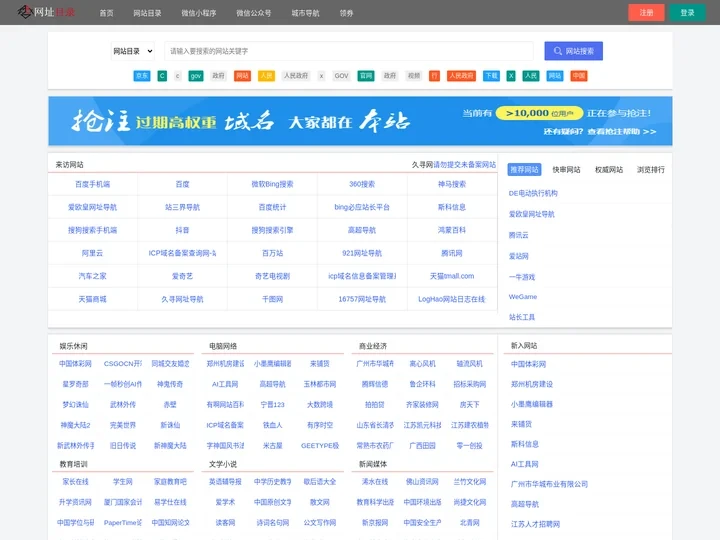Open bing必应站长平台 link
This screenshot has width=720, height=540.
pos(362,207)
